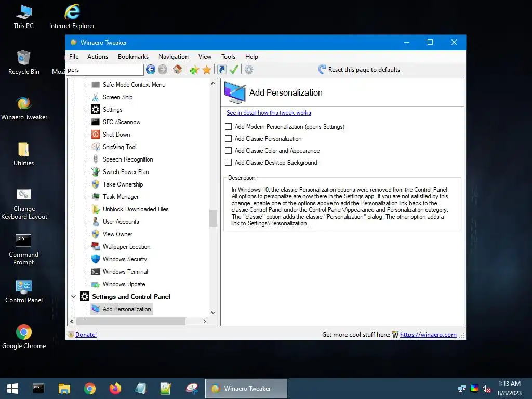
Task: Open Google Chrome desktop shortcut
Action: click(x=24, y=337)
